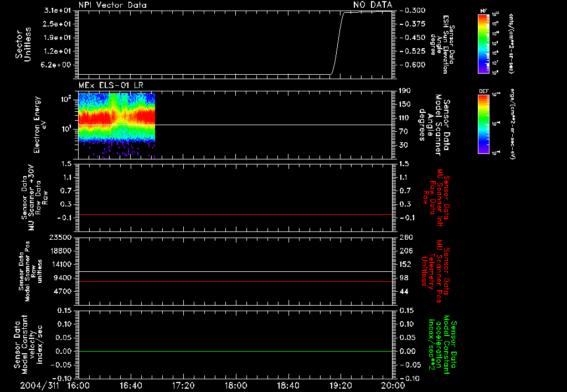Click the "18:40" time tick label
The width and height of the screenshot is (567, 392).
288,385
